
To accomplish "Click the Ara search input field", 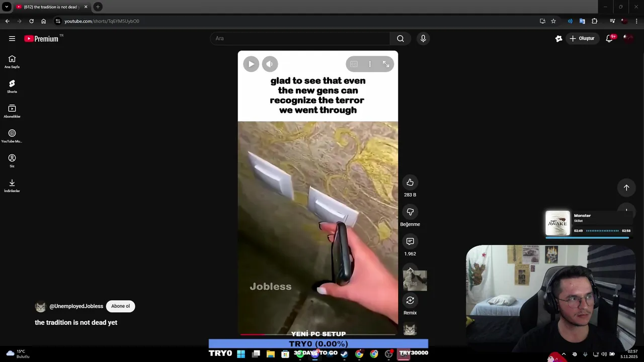I will click(300, 39).
